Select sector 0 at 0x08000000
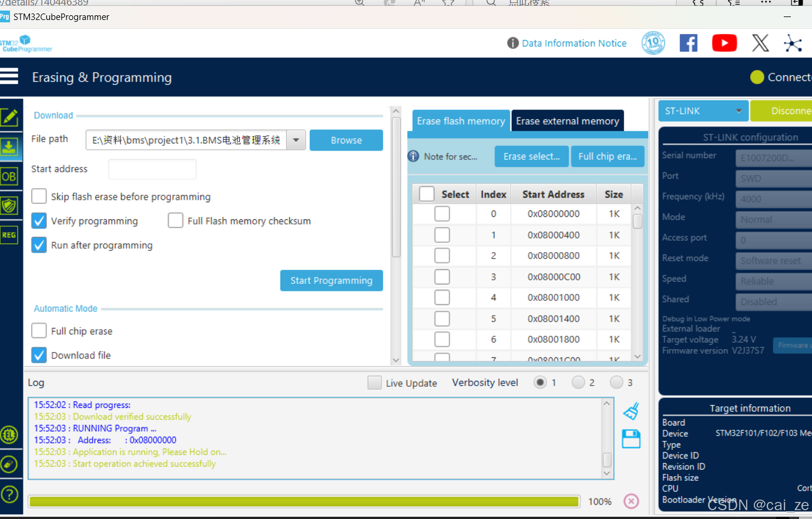Image resolution: width=812 pixels, height=519 pixels. (442, 214)
